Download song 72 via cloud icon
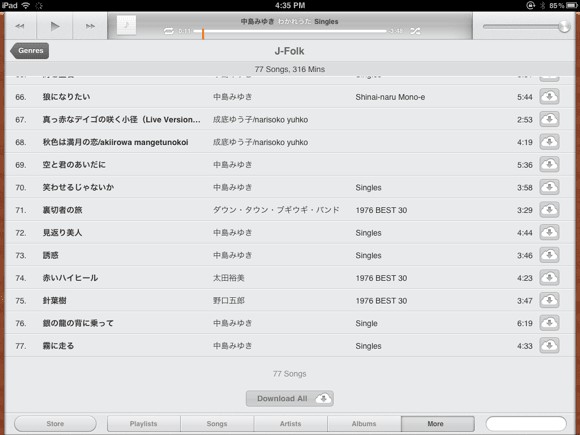 coord(549,233)
